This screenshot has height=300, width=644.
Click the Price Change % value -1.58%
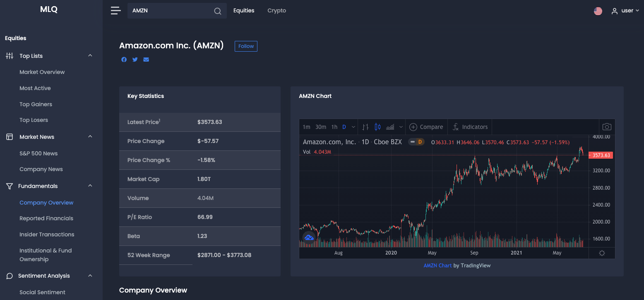pyautogui.click(x=206, y=160)
